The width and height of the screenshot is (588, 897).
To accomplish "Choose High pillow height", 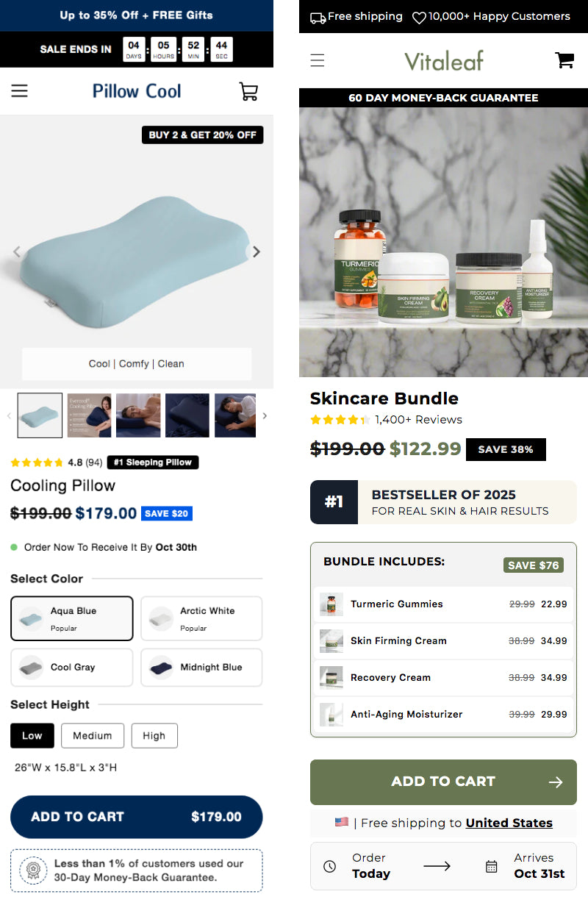I will [x=154, y=735].
